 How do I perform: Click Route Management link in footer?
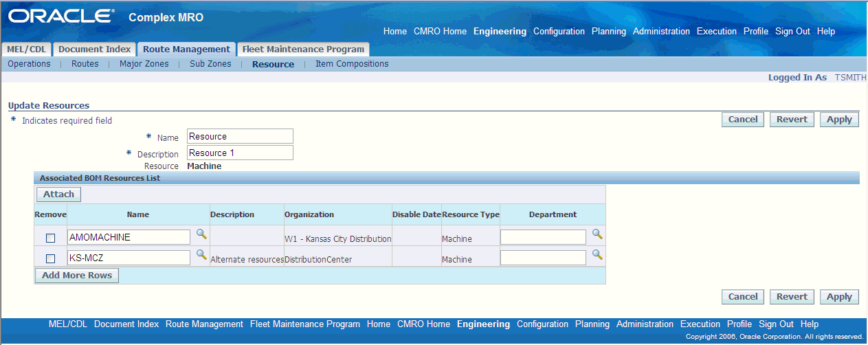pyautogui.click(x=204, y=324)
